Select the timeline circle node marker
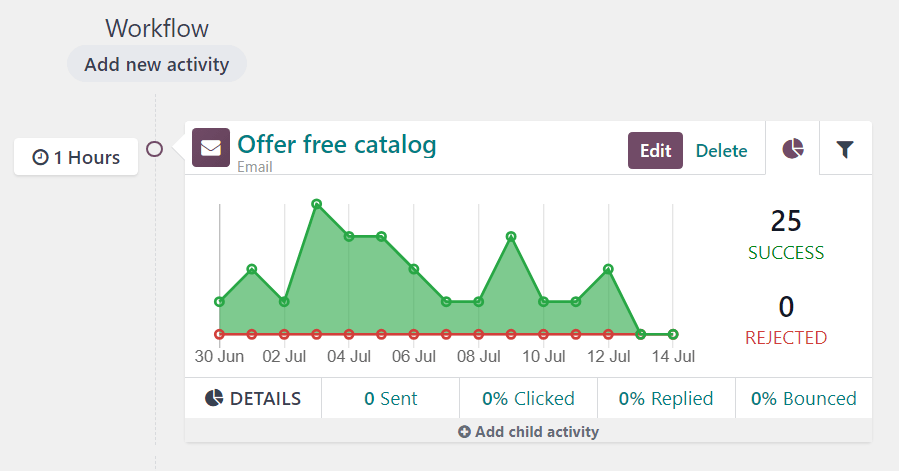Screen dimensions: 899x471 click(x=155, y=149)
